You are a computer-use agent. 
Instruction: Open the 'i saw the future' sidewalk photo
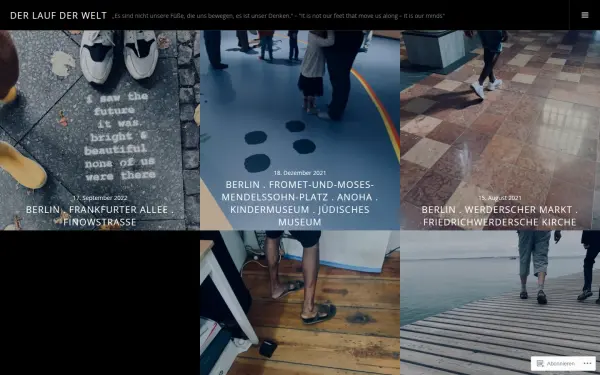pyautogui.click(x=100, y=115)
